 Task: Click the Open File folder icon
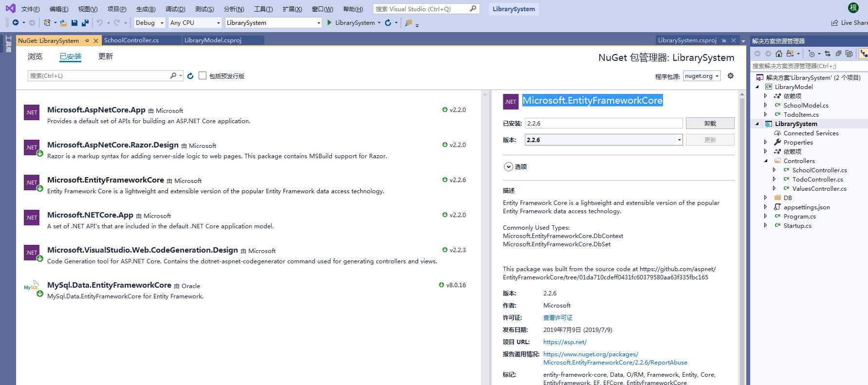(x=63, y=22)
